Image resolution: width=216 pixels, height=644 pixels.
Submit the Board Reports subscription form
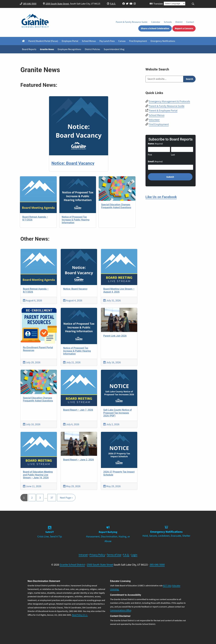[170, 177]
